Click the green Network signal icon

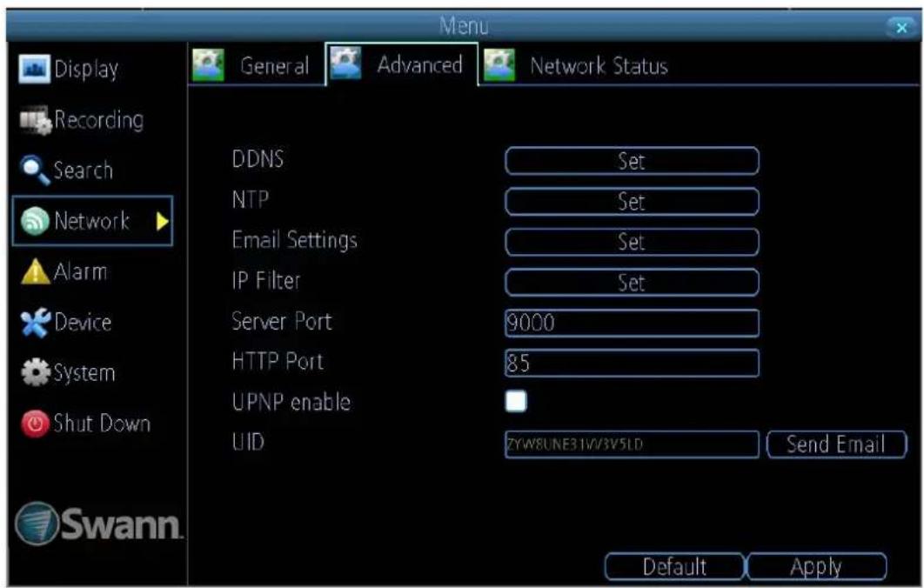click(x=35, y=221)
